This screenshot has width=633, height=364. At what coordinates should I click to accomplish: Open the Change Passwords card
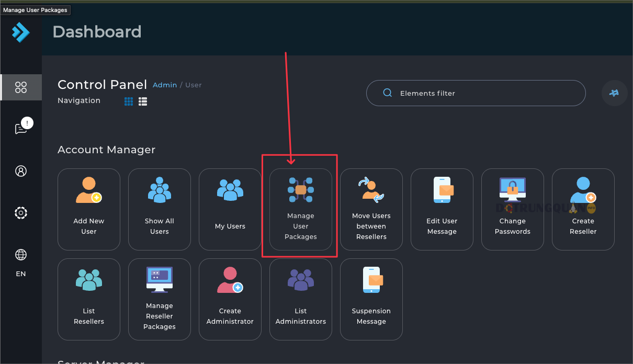point(513,209)
